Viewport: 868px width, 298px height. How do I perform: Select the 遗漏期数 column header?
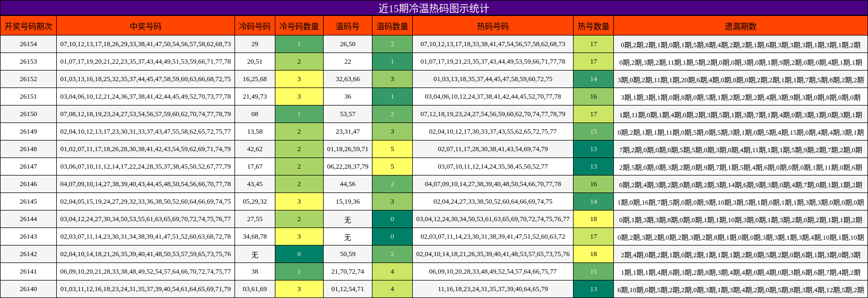(x=741, y=26)
